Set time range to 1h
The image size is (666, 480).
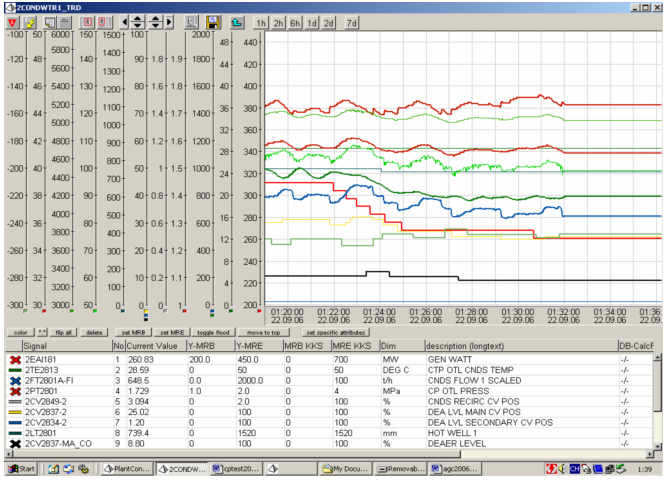point(261,21)
